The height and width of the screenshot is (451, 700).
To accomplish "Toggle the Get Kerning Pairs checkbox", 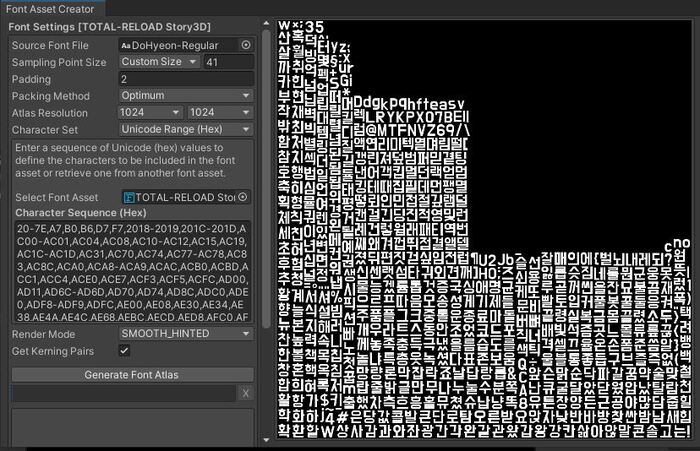I will pos(124,351).
